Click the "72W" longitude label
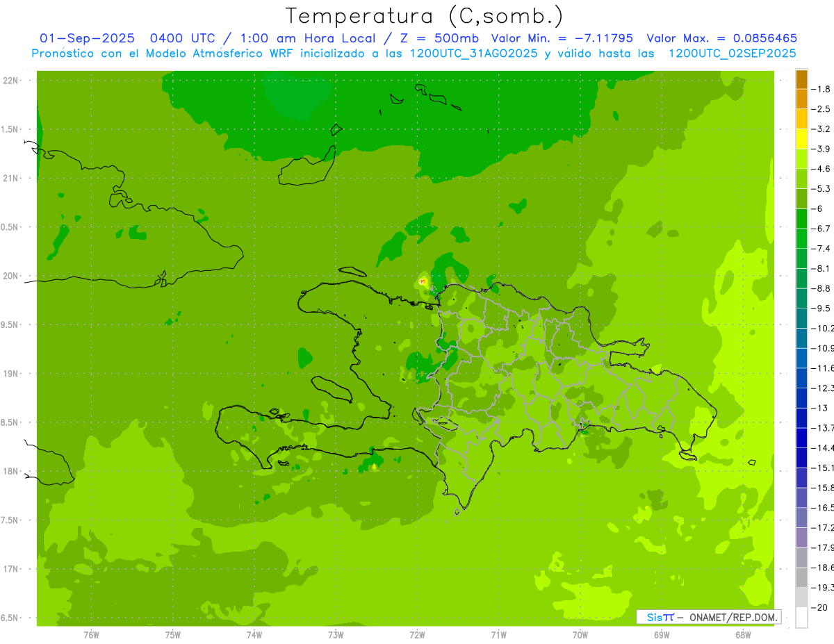The height and width of the screenshot is (644, 834). [417, 635]
